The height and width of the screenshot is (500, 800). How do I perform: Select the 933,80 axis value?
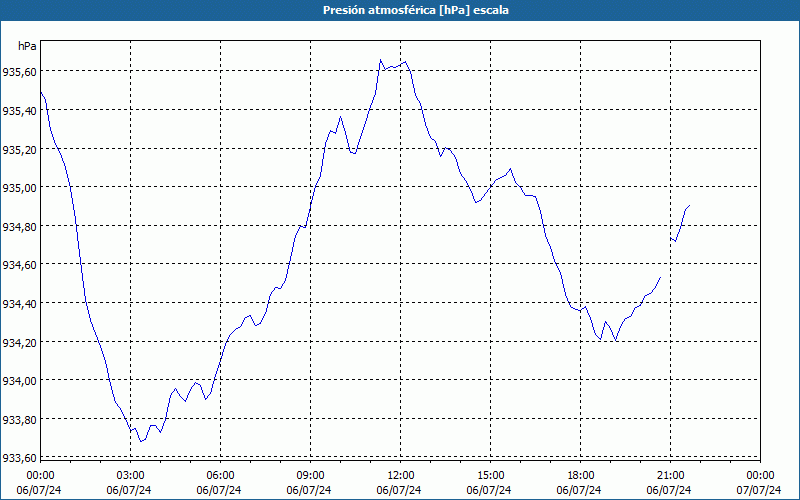(x=20, y=419)
